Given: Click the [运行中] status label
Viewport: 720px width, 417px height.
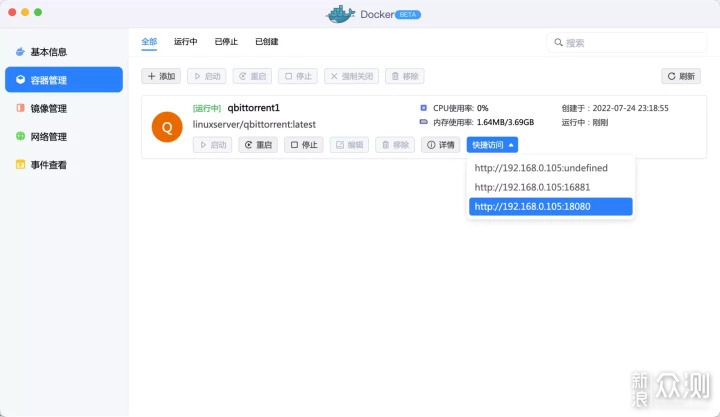Looking at the screenshot, I should tap(207, 108).
